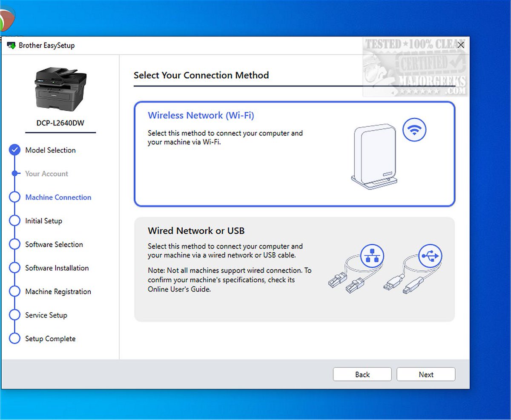This screenshot has height=420, width=511.
Task: Click the wireless router illustration
Action: click(374, 156)
